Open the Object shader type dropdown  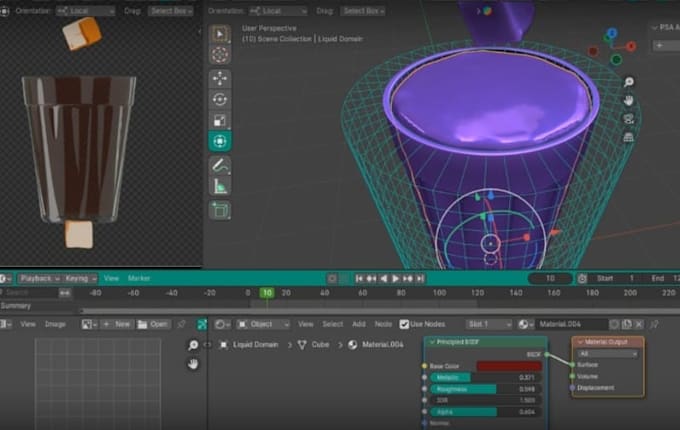click(x=263, y=324)
